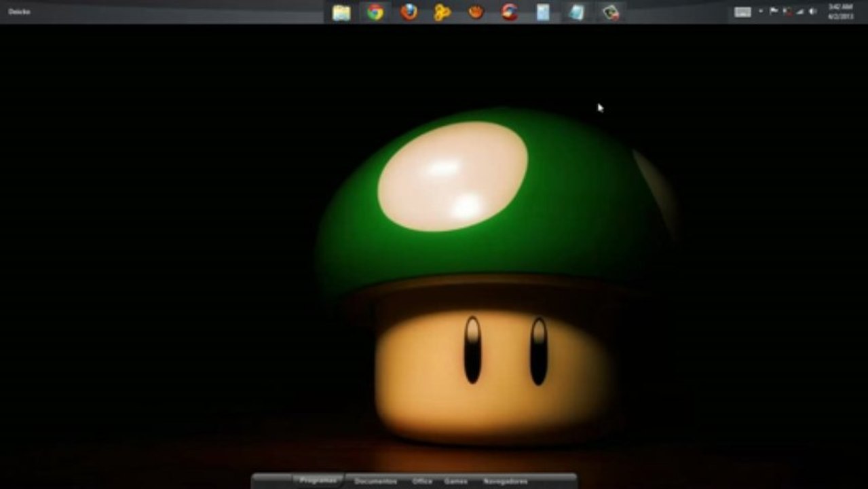Switch to the Office dock tab
The image size is (868, 489).
pyautogui.click(x=422, y=481)
